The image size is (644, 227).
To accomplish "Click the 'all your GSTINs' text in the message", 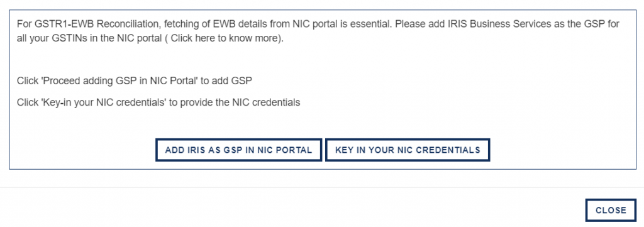I will coord(49,40).
